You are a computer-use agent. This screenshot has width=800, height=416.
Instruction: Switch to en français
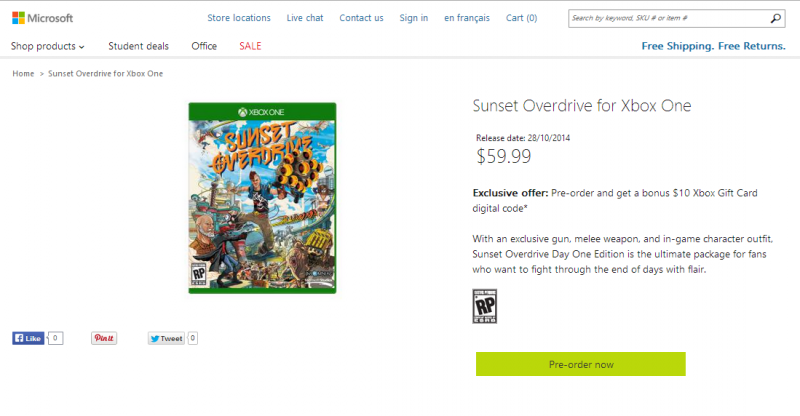click(x=467, y=18)
